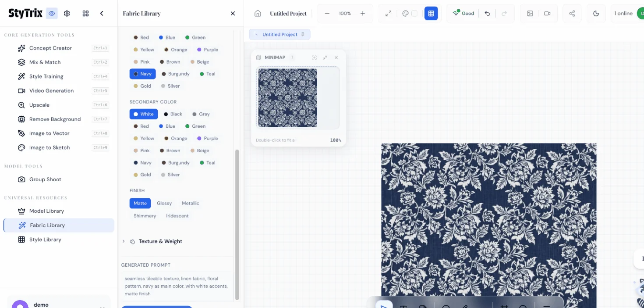Image resolution: width=644 pixels, height=308 pixels.
Task: Switch to dark mode moon icon
Action: point(596,14)
